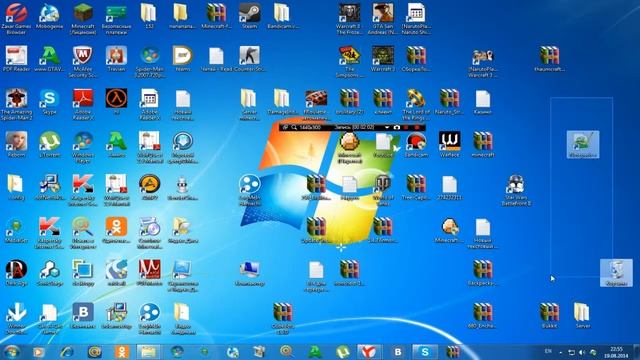Click the Windows Start button
The width and height of the screenshot is (640, 360).
coord(11,351)
